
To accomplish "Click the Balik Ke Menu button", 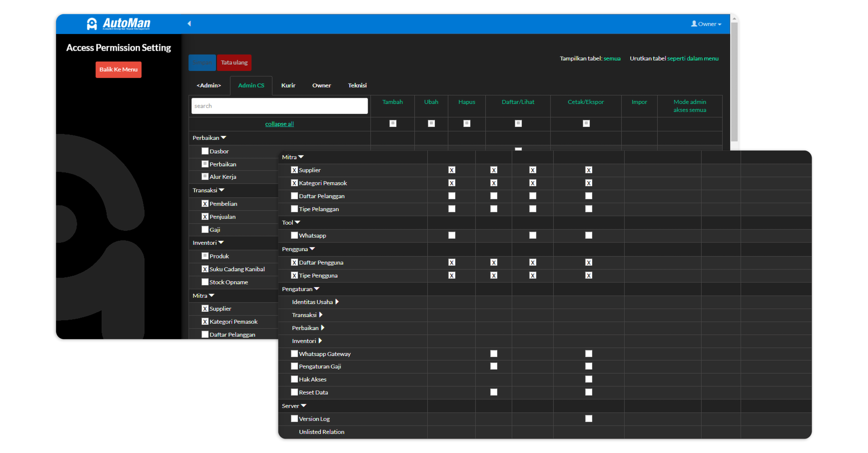I will (118, 70).
